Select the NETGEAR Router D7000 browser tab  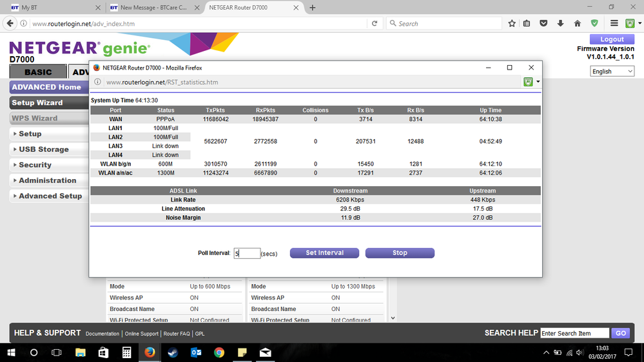(x=253, y=7)
